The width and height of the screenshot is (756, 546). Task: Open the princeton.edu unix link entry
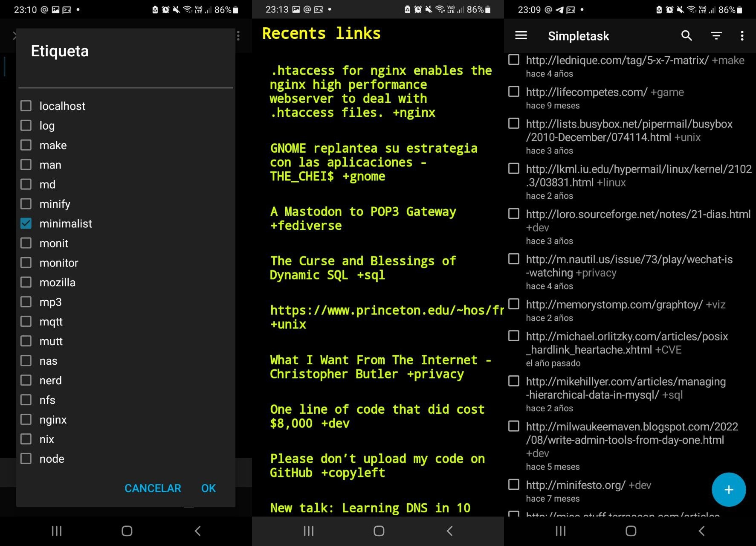pyautogui.click(x=386, y=317)
